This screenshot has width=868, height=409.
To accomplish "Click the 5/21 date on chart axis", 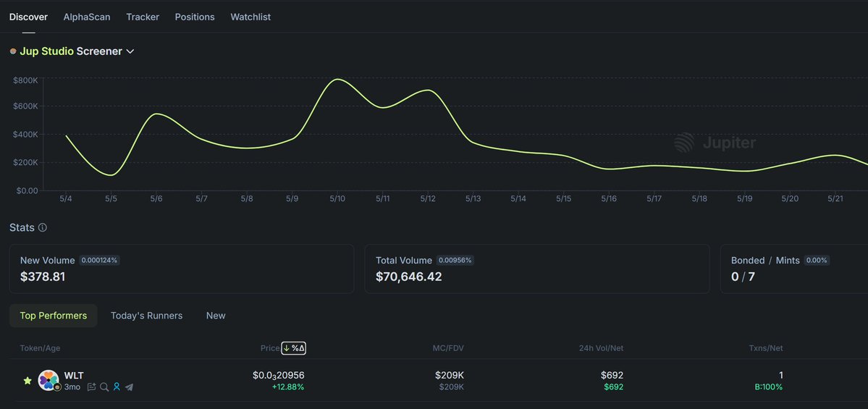I will tap(835, 198).
